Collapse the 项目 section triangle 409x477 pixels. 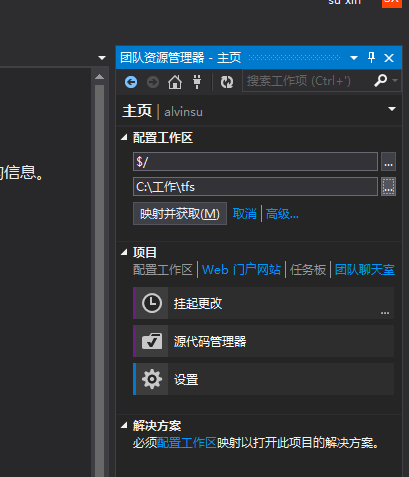pos(124,252)
